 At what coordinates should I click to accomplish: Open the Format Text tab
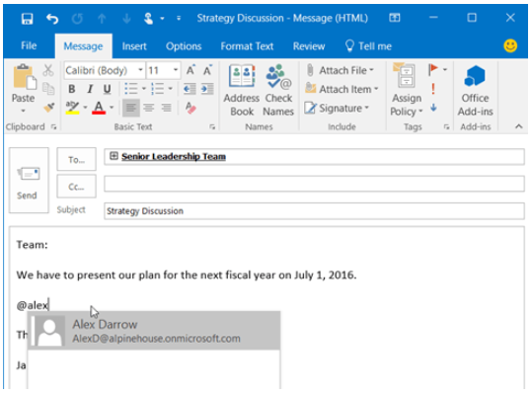pos(247,46)
